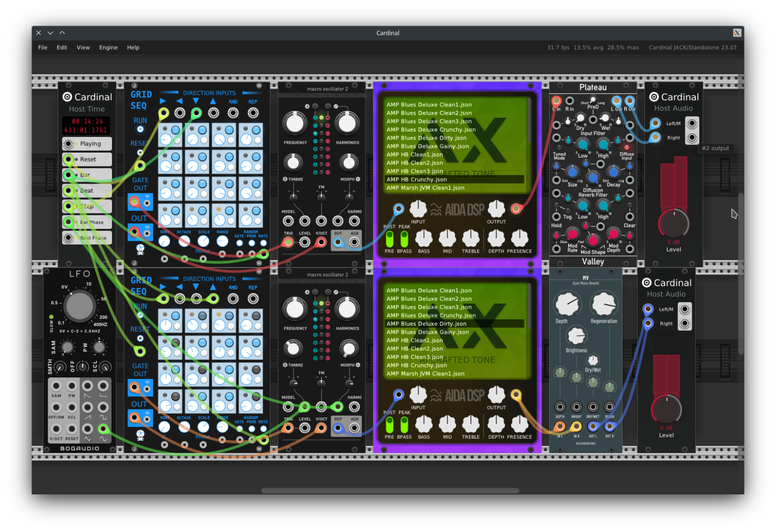Viewport: 776px width, 532px height.
Task: Click the Step output jack on Host Time
Action: pyautogui.click(x=69, y=206)
